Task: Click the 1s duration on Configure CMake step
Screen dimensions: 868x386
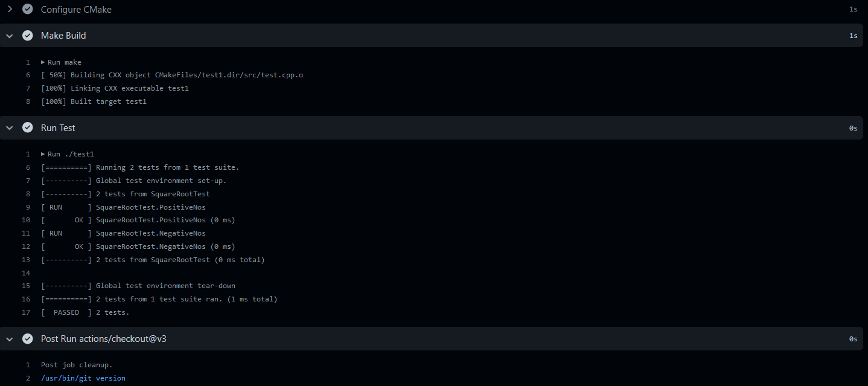Action: tap(853, 9)
